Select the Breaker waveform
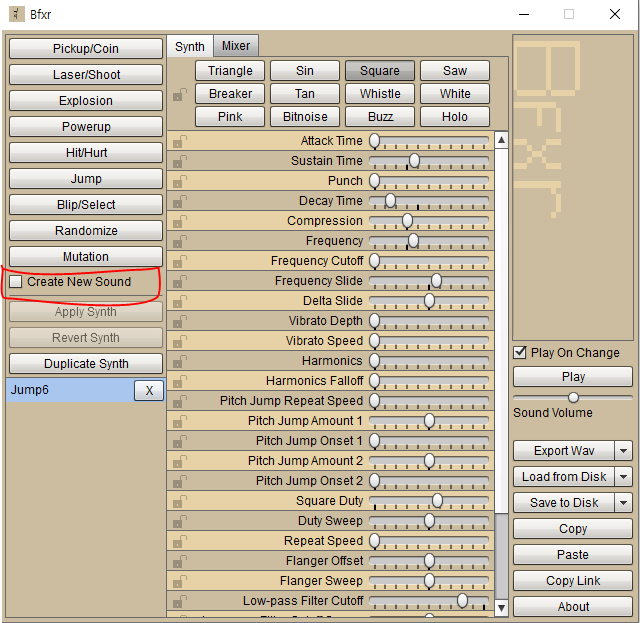 click(x=230, y=93)
